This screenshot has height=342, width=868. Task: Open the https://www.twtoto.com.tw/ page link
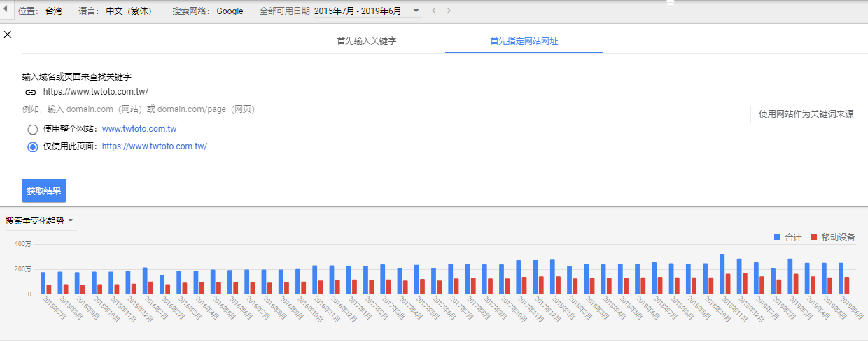(x=154, y=146)
